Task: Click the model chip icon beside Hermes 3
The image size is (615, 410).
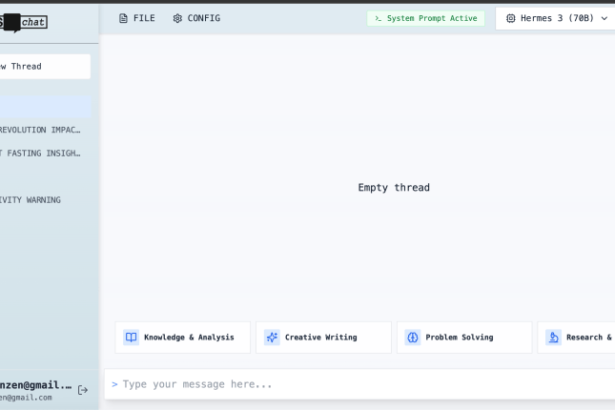Action: pyautogui.click(x=511, y=18)
